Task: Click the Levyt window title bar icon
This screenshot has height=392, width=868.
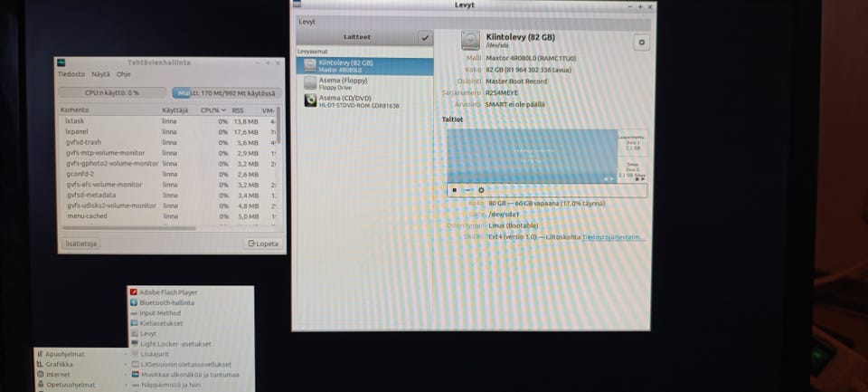Action: pos(297,5)
